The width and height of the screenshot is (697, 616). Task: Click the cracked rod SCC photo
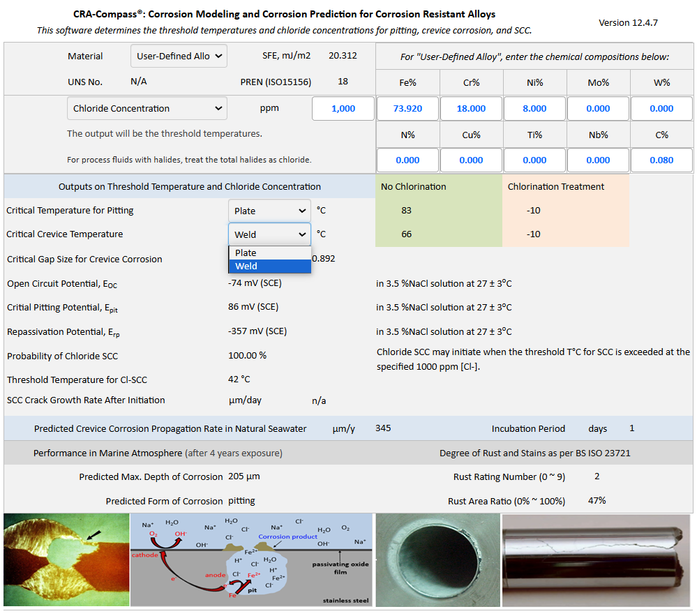point(596,560)
